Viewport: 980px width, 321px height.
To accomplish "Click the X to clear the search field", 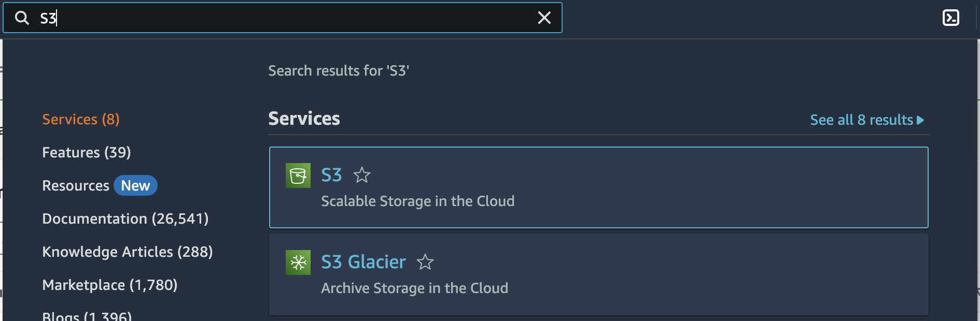I will [x=544, y=18].
